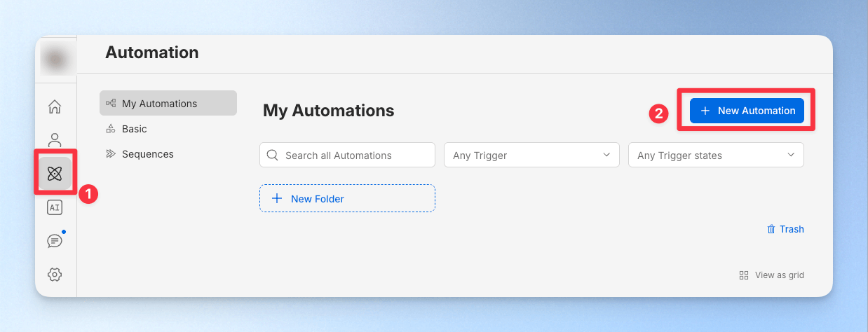The width and height of the screenshot is (868, 332).
Task: Create a New Folder
Action: point(347,198)
